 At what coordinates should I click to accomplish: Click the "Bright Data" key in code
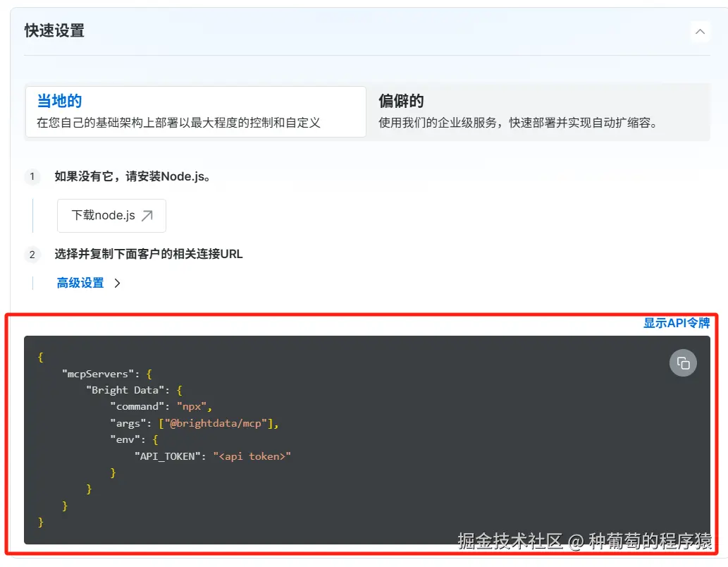pyautogui.click(x=125, y=390)
